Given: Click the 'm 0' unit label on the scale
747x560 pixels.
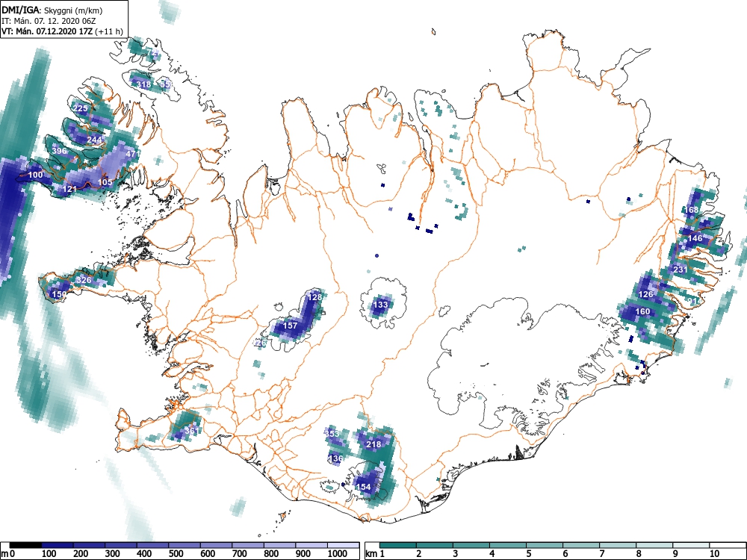Looking at the screenshot, I should (8, 554).
